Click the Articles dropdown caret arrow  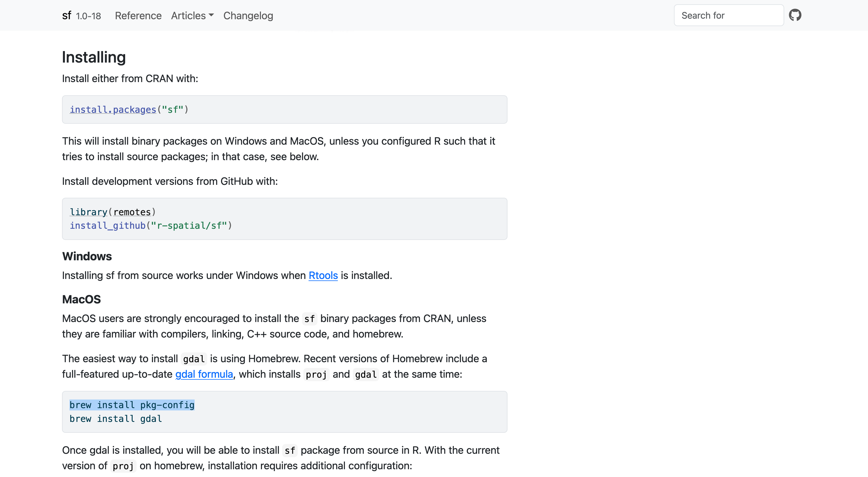click(x=211, y=15)
